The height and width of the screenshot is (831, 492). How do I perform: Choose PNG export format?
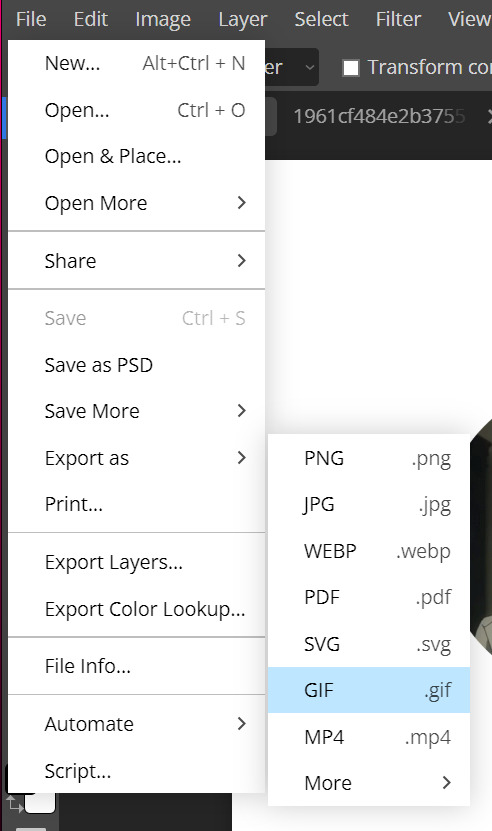368,458
